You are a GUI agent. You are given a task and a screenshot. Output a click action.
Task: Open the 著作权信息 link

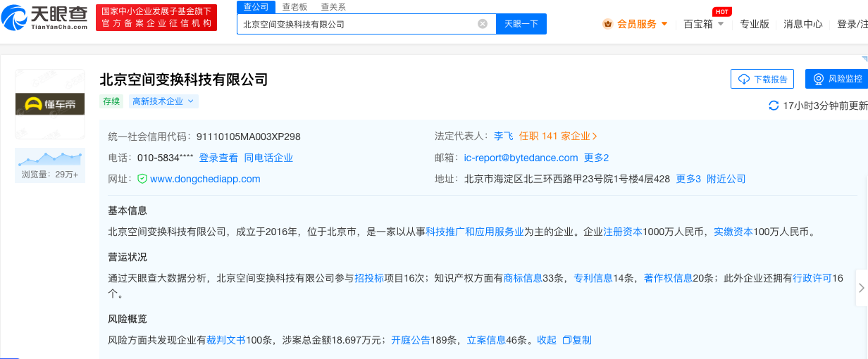(x=668, y=277)
